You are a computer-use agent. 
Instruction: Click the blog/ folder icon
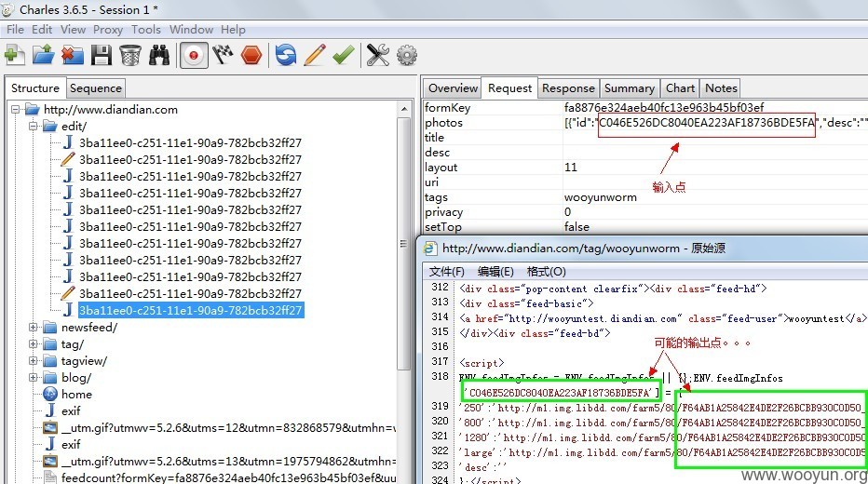pos(50,377)
